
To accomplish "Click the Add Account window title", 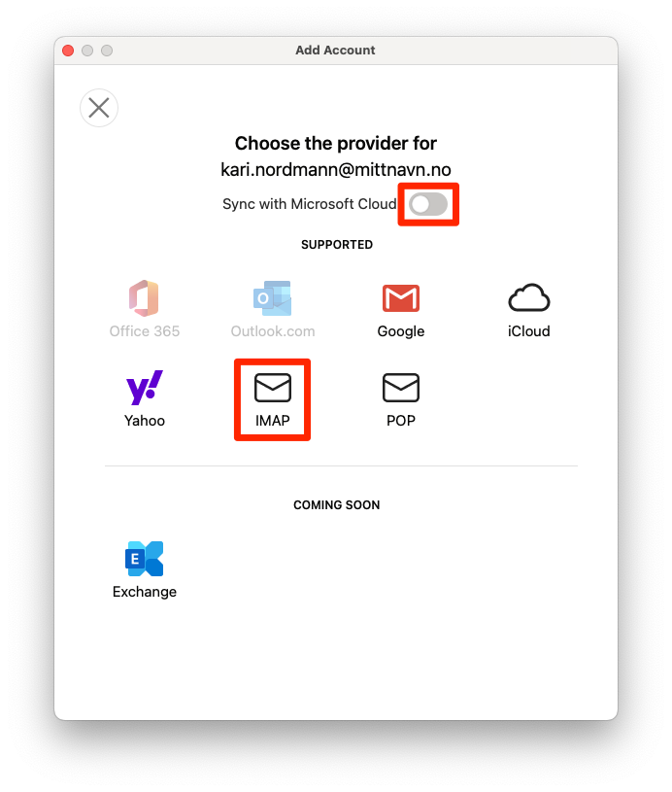I will pos(335,50).
